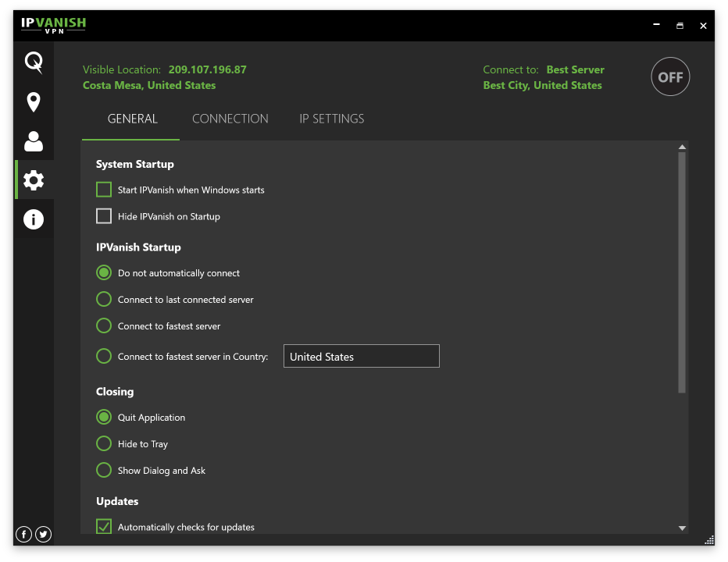Viewport: 728px width, 562px height.
Task: Maximize the IPVanish window
Action: pos(680,26)
